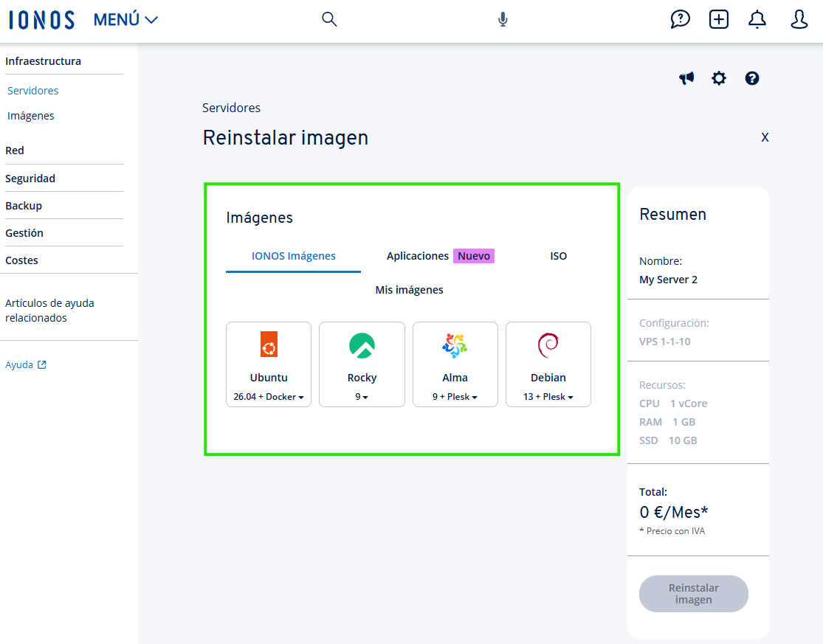Open Artículos de ayuda relacionados
823x644 pixels.
(49, 311)
